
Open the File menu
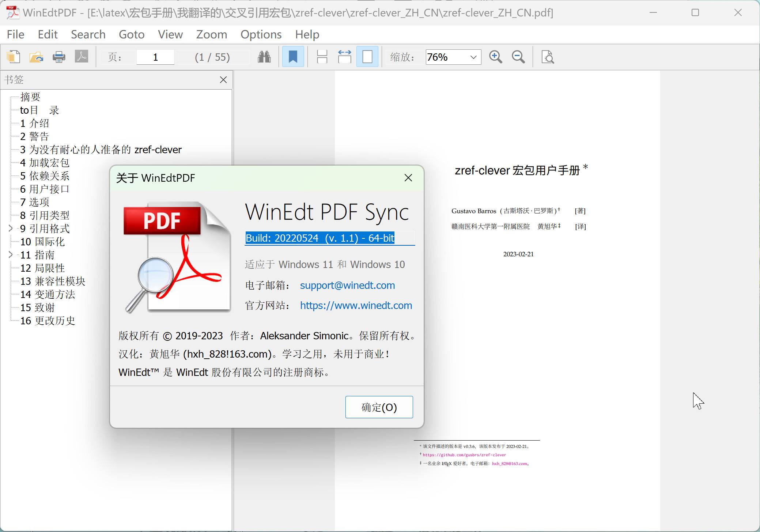tap(15, 34)
